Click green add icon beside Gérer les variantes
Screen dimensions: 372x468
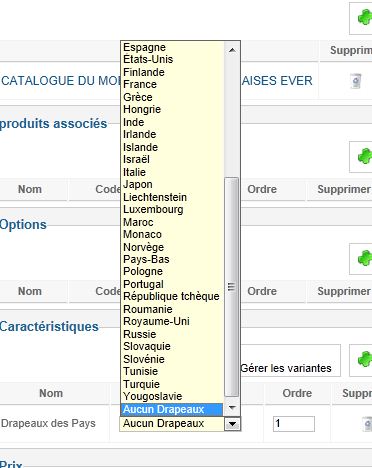[x=364, y=359]
